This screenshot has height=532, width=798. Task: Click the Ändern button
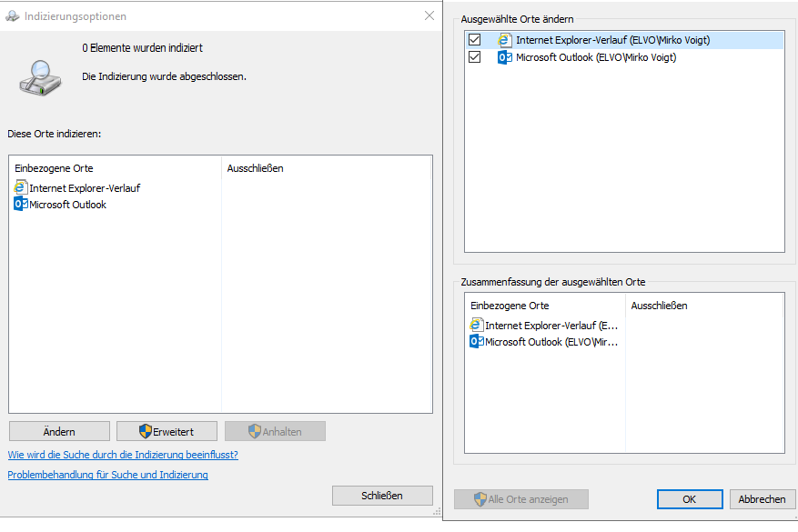tap(59, 431)
